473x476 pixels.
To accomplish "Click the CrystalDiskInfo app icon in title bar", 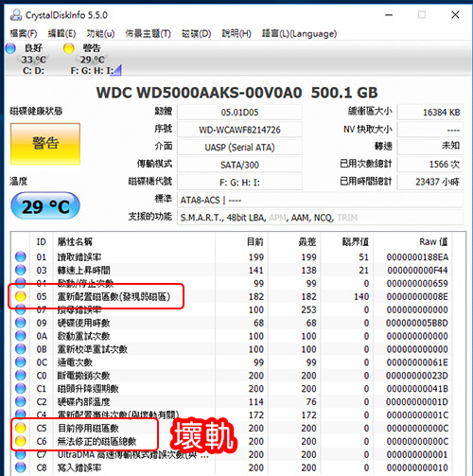I will click(16, 14).
